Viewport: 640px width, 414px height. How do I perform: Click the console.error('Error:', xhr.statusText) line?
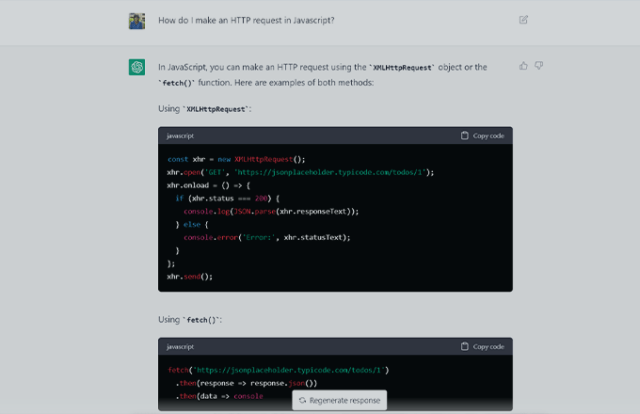coord(267,237)
